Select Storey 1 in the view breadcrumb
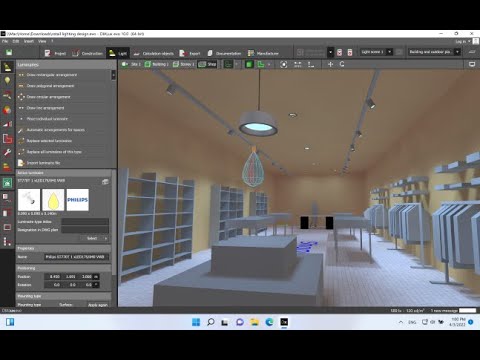 184,64
